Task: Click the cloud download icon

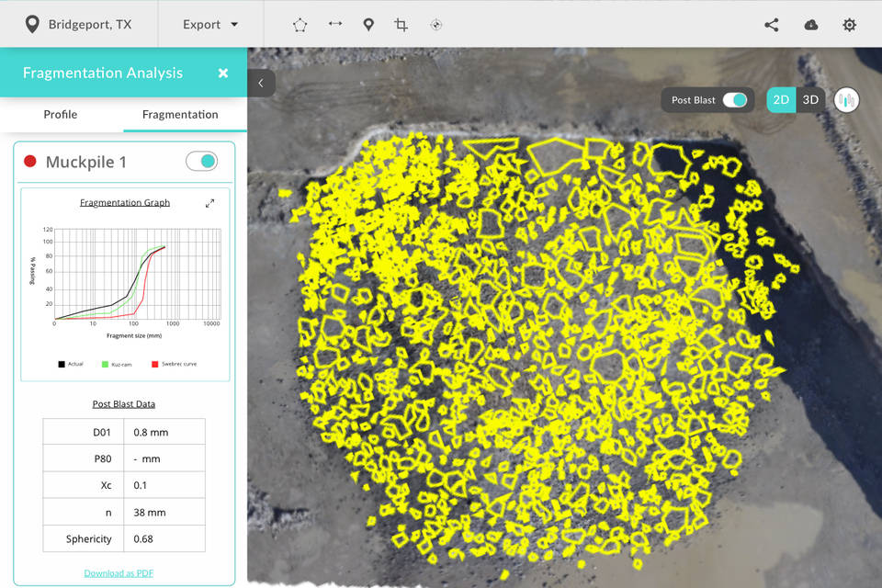Action: pyautogui.click(x=810, y=25)
